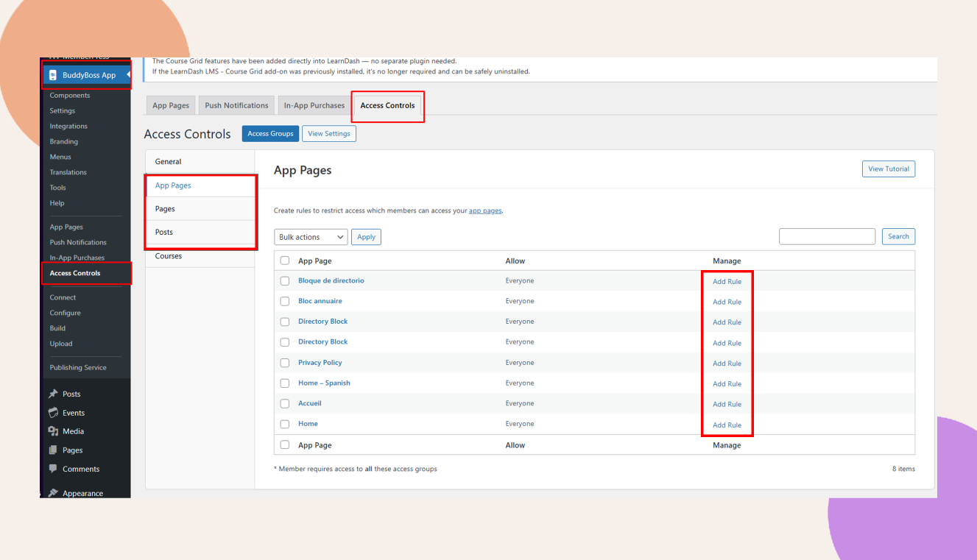Check the Bloc annuaire row checkbox

point(285,301)
